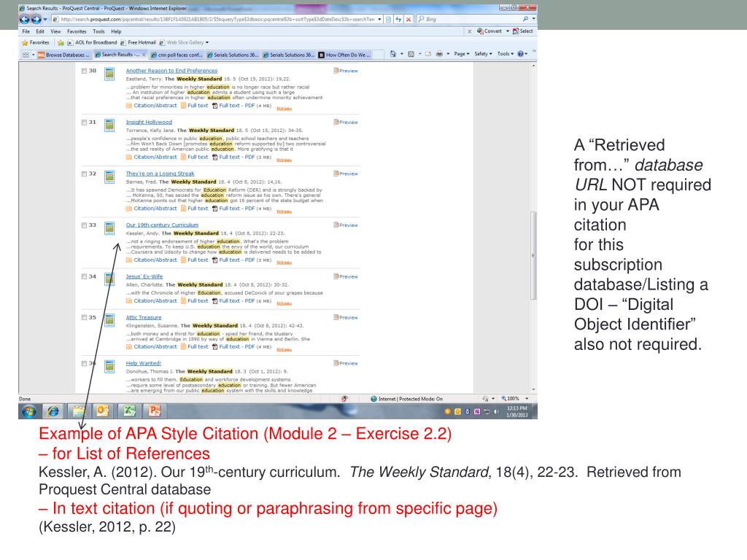Open the Page dropdown menu
Viewport: 747px width, 560px height.
point(462,54)
